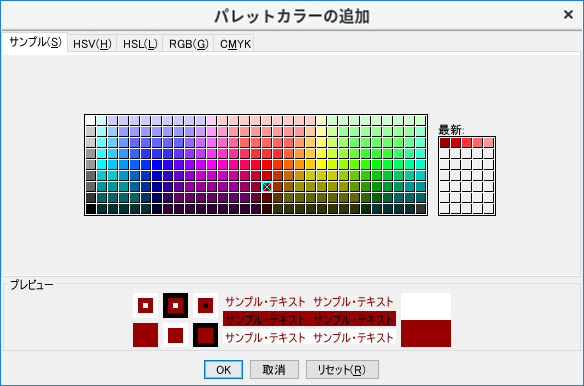Viewport: 584px width, 386px height.
Task: Select the fully saturated pure magenta swatch
Action: coord(212,164)
